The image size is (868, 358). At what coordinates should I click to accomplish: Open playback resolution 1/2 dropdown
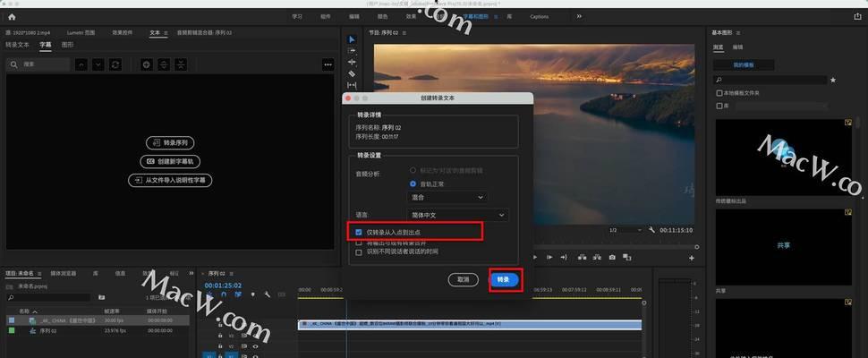625,230
